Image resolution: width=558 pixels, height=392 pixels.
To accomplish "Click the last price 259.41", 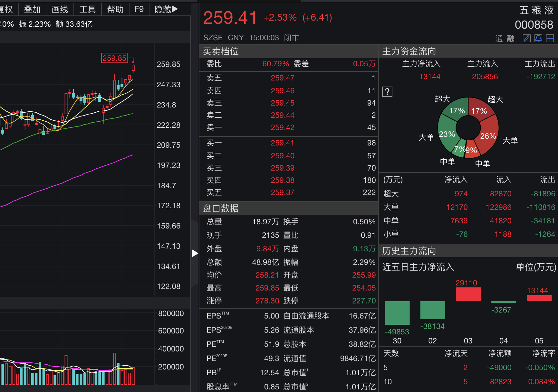I will pyautogui.click(x=230, y=18).
